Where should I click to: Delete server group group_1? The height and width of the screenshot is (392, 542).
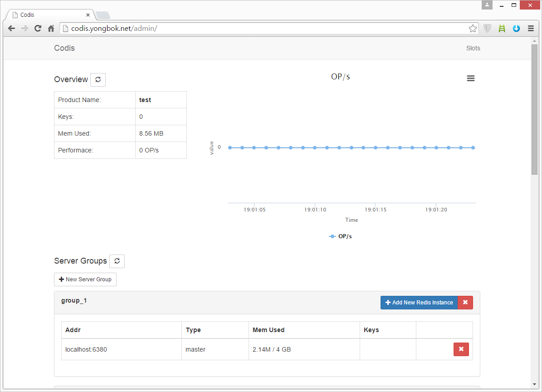[x=465, y=303]
